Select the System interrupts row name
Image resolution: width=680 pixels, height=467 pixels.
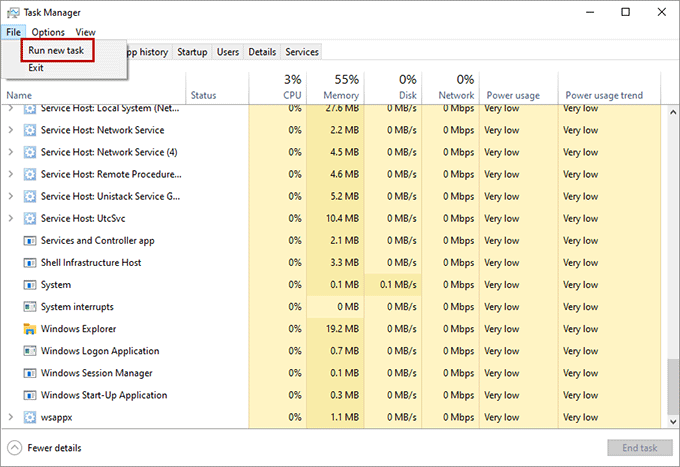pos(77,307)
